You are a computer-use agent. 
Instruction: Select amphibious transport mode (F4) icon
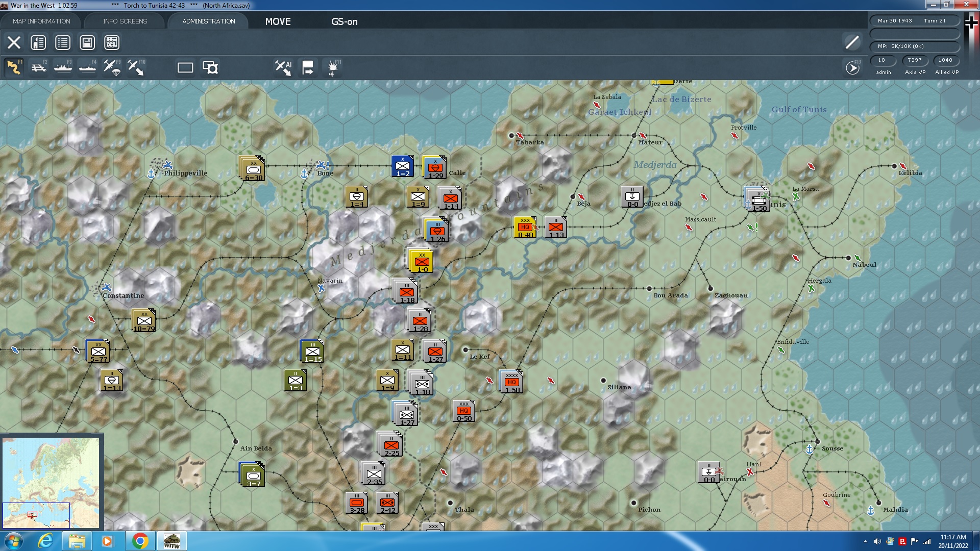click(x=87, y=67)
